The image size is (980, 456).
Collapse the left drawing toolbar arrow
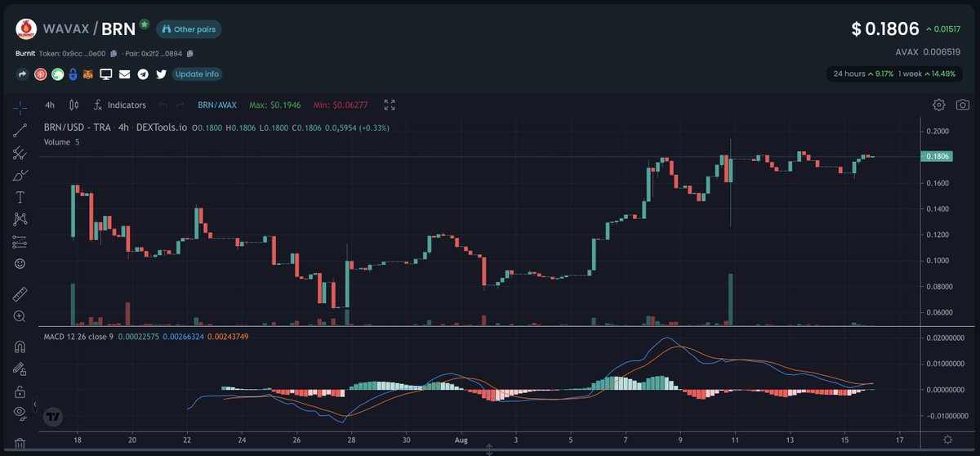(x=35, y=404)
